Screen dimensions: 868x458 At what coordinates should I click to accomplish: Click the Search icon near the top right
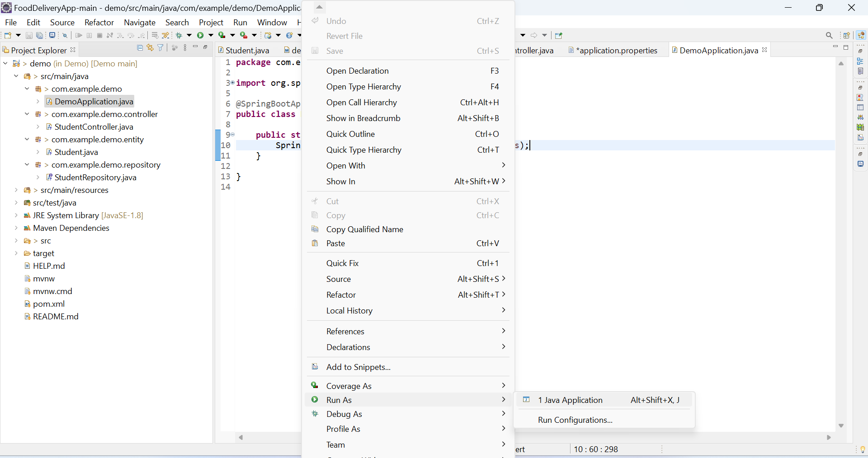pos(830,35)
